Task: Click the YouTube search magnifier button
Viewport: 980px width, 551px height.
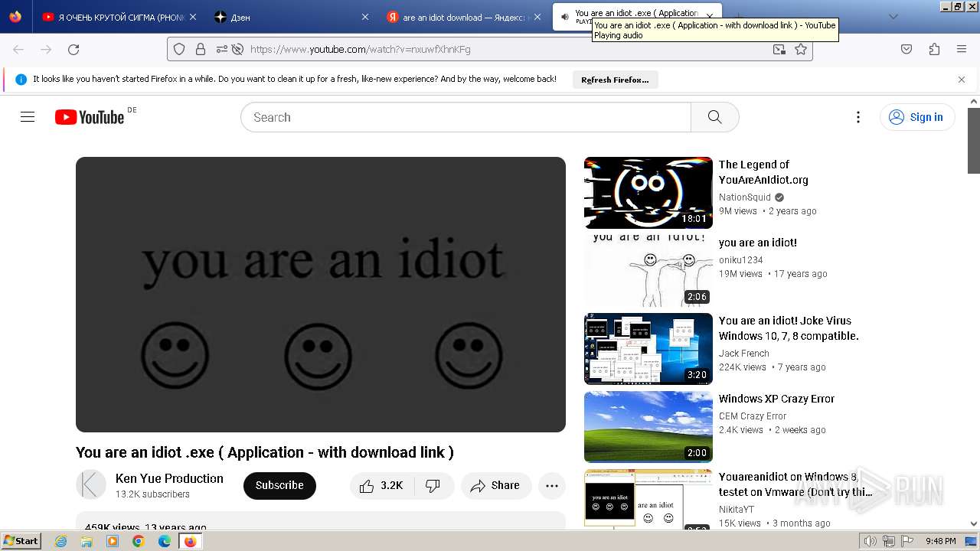Action: tap(714, 117)
